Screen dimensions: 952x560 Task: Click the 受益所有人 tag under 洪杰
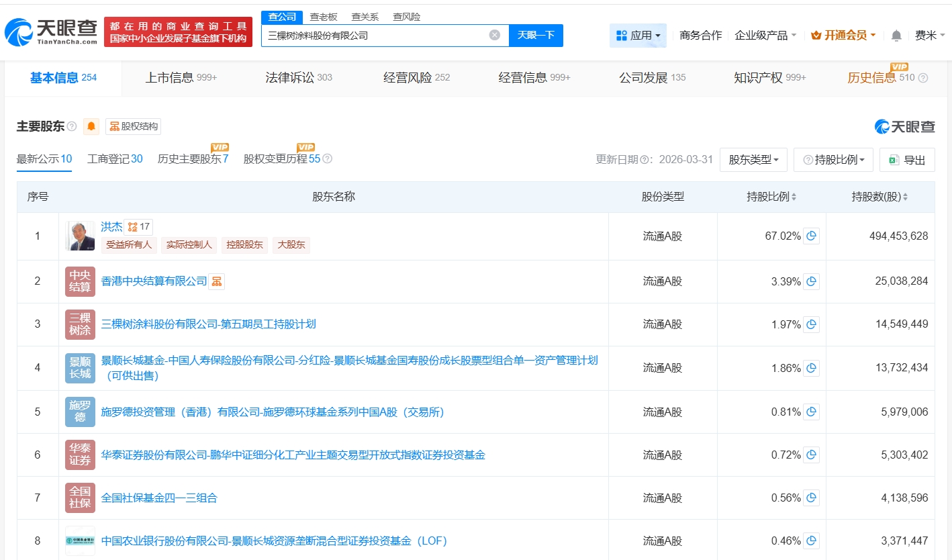click(x=130, y=244)
